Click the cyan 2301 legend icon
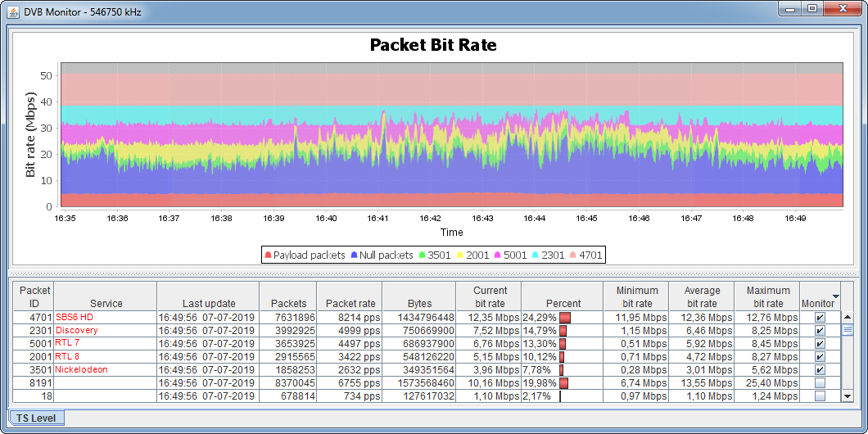Screen dimensions: 868x434 pos(536,255)
